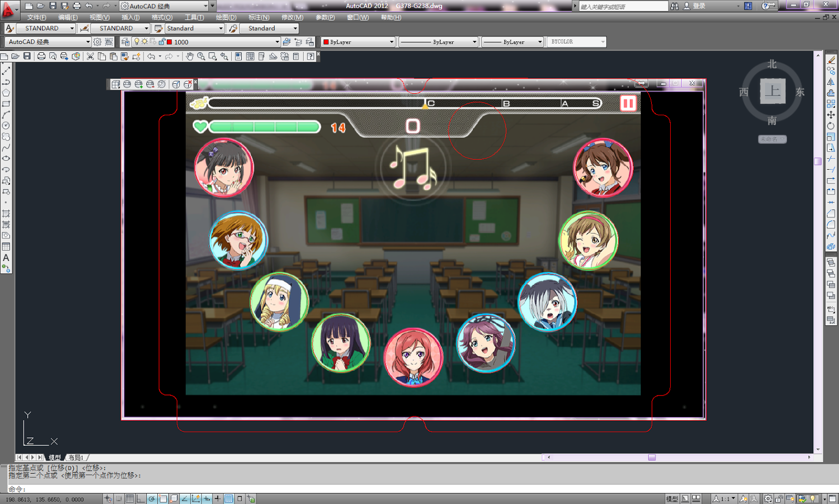Image resolution: width=839 pixels, height=504 pixels.
Task: Select the Pan hand tool
Action: coord(189,57)
